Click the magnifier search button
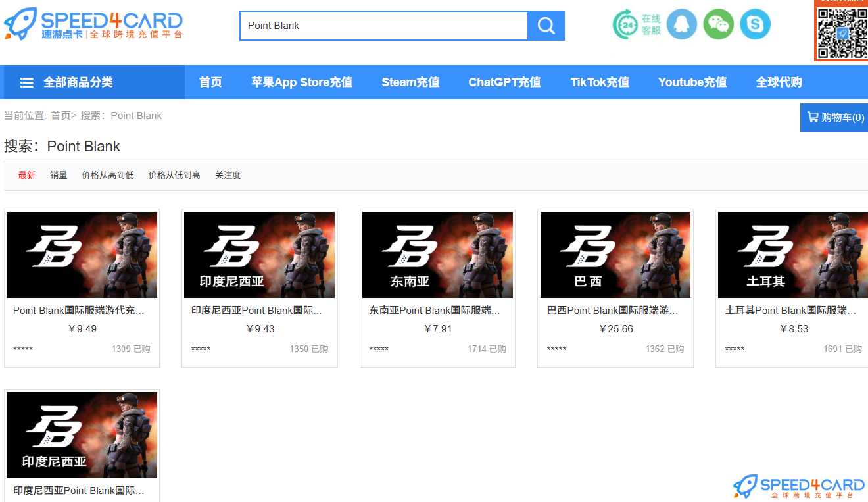The height and width of the screenshot is (502, 868). coord(546,26)
